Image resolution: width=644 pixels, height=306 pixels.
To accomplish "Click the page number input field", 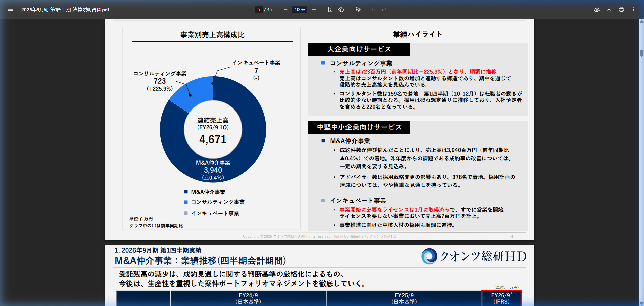I will pyautogui.click(x=258, y=9).
